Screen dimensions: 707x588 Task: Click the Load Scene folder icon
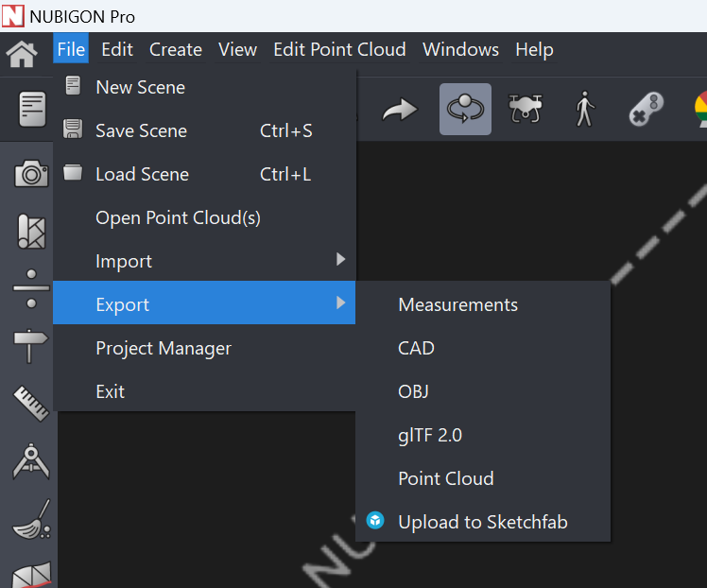(x=73, y=172)
